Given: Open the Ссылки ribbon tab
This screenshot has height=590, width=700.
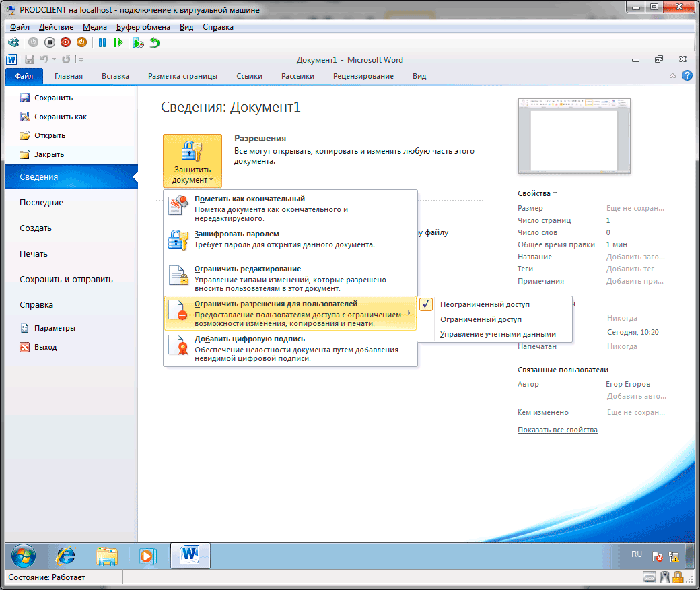Looking at the screenshot, I should click(249, 76).
